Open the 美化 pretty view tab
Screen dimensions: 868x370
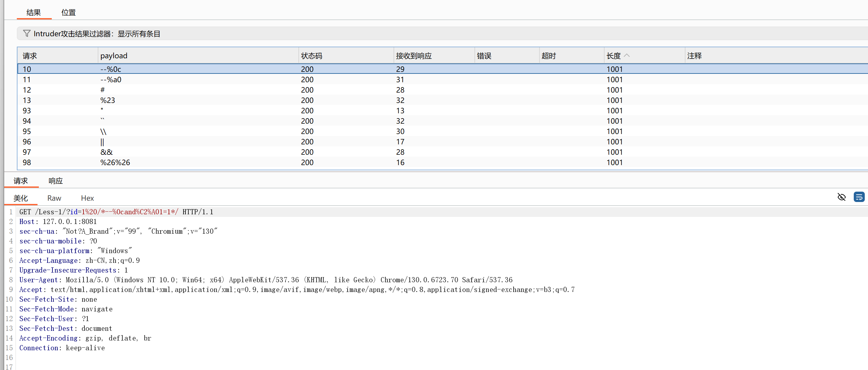21,198
